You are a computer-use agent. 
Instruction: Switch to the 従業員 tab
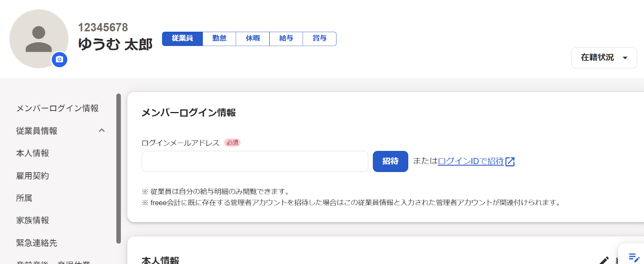182,39
